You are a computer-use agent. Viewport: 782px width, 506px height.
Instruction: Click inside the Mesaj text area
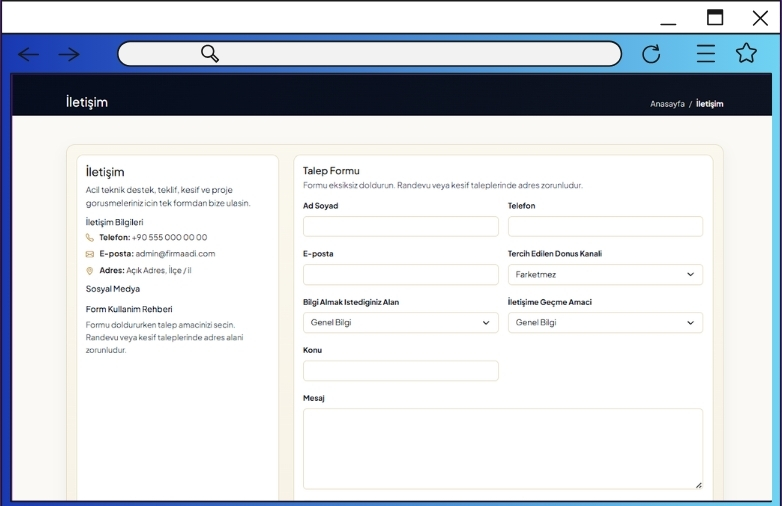(502, 448)
